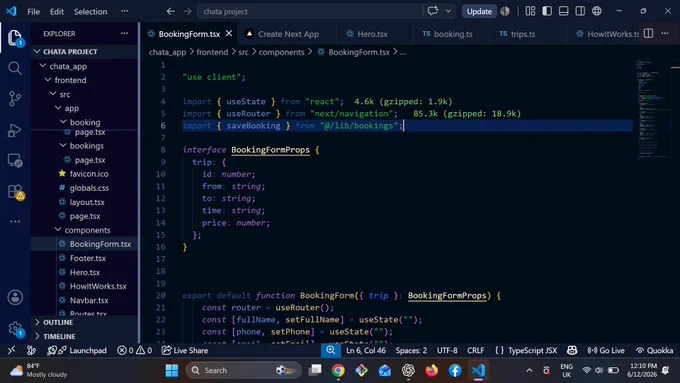680x383 pixels.
Task: Toggle the primary side bar
Action: [547, 11]
